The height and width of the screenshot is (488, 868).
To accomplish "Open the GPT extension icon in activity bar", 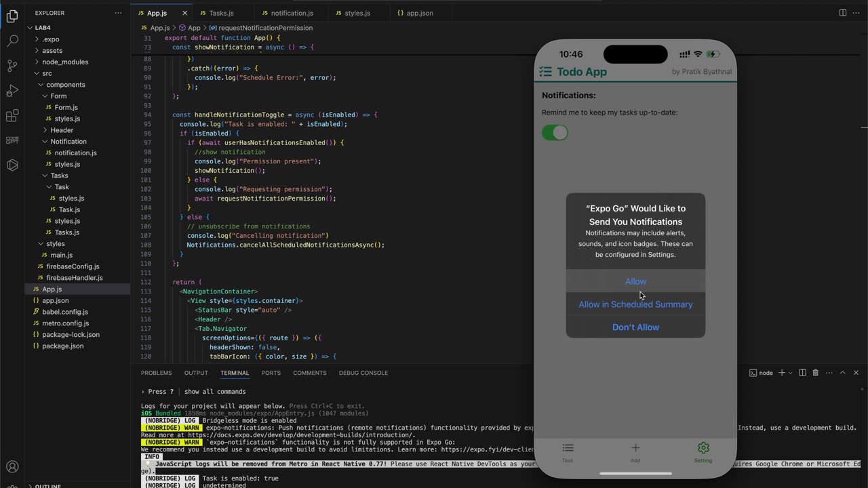I will tap(12, 140).
